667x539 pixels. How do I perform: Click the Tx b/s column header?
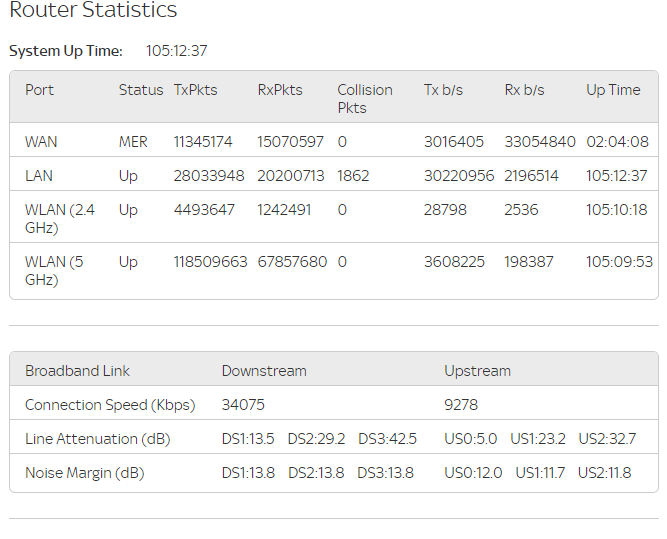[443, 90]
